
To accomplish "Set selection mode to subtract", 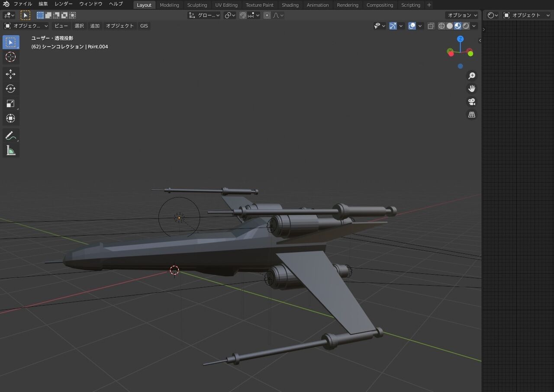I will coord(56,15).
